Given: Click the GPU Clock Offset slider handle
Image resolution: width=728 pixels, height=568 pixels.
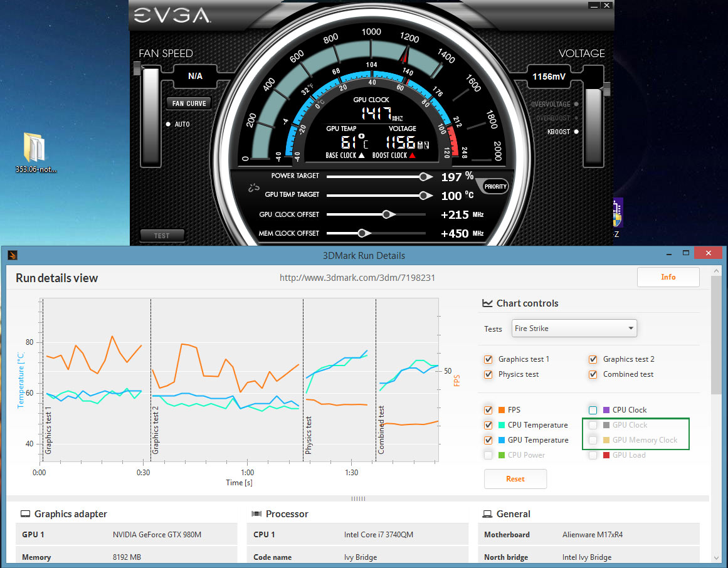Looking at the screenshot, I should 388,214.
